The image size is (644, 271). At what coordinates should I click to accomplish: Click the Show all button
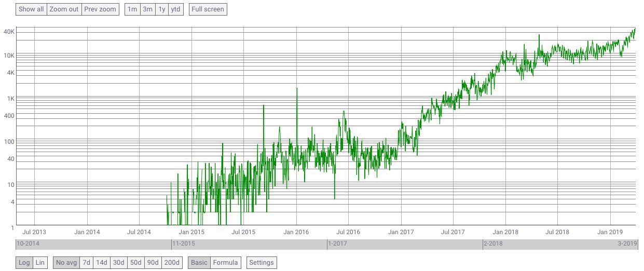tap(31, 9)
